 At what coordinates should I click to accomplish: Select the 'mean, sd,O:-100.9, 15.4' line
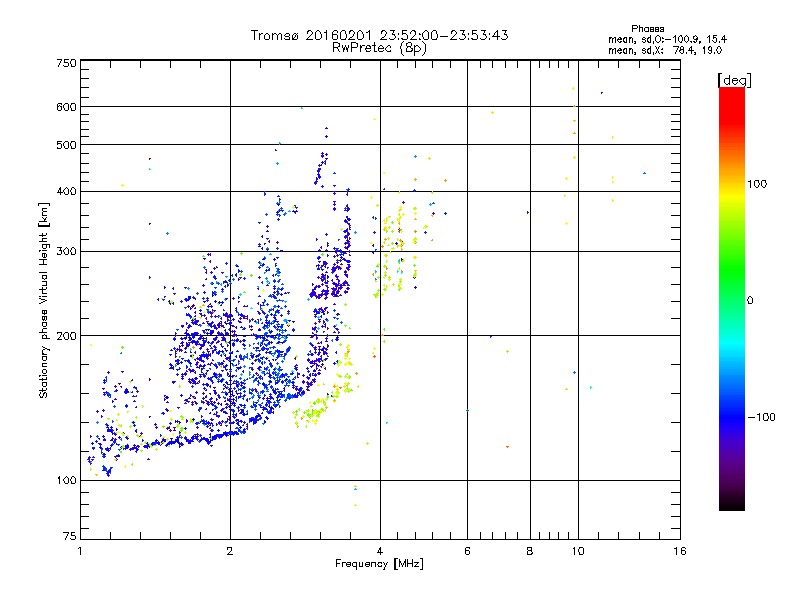pos(667,39)
